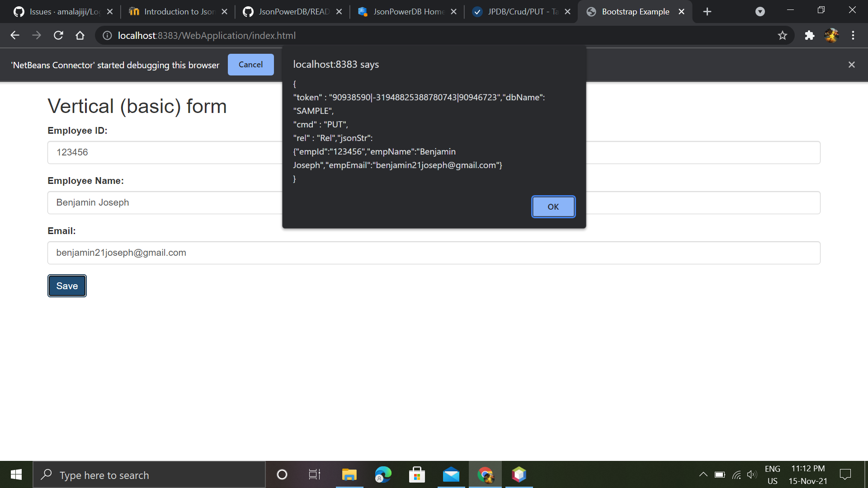This screenshot has width=868, height=488.
Task: Cancel NetBeans Connector debugging
Action: pyautogui.click(x=250, y=64)
